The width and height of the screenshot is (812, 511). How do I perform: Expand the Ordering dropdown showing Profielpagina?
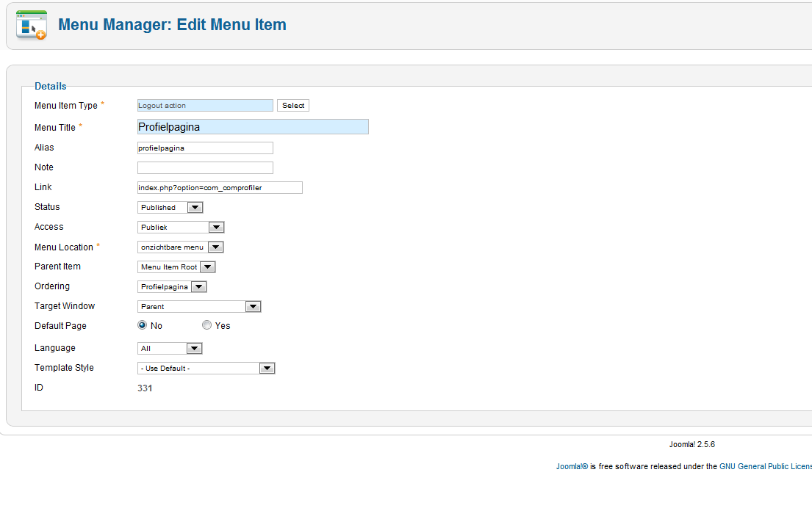pos(172,286)
